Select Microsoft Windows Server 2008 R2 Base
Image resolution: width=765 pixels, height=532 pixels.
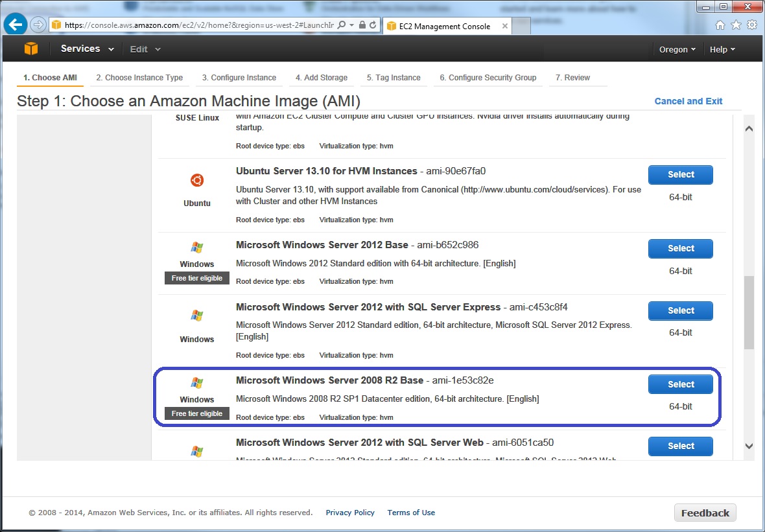681,384
